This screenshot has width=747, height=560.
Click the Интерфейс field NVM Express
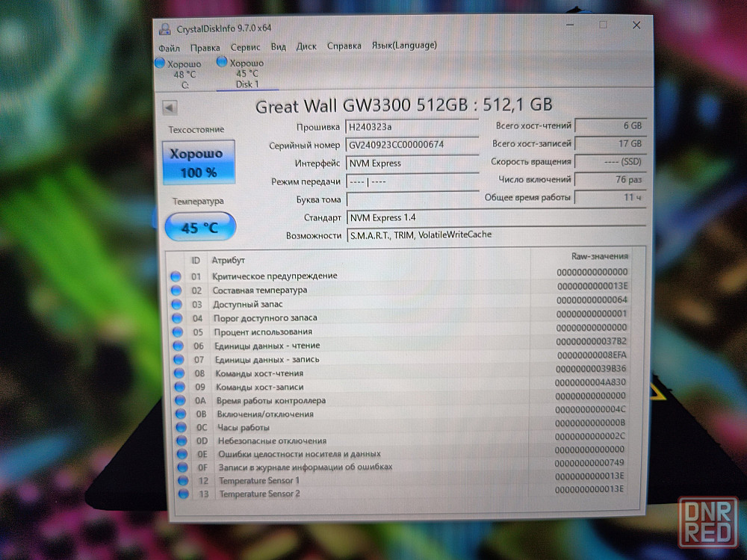pyautogui.click(x=412, y=164)
